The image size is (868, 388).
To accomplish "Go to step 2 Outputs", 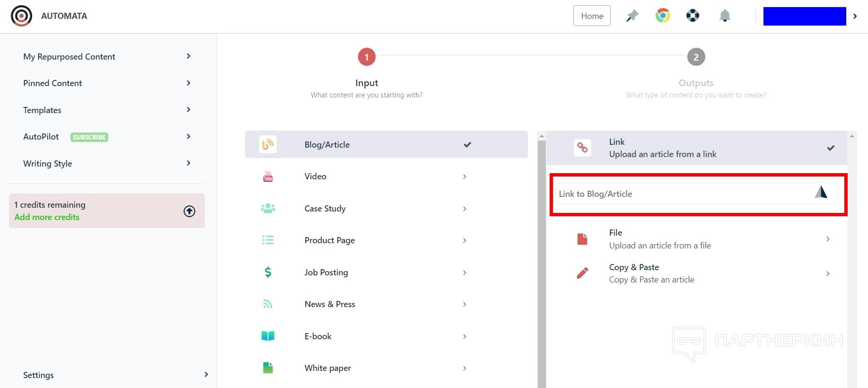I will [696, 57].
